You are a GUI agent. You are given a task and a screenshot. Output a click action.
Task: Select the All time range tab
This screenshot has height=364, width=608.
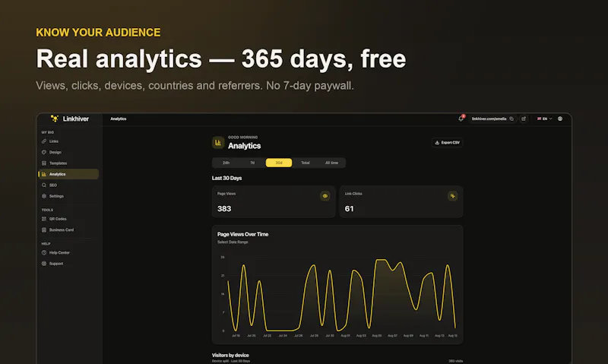331,163
